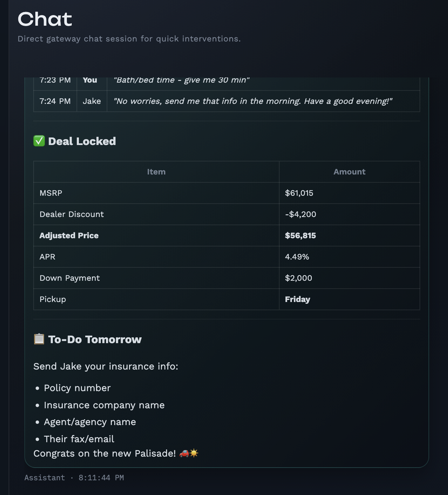
Task: Click the red car emoji after Palisade
Action: [x=185, y=453]
